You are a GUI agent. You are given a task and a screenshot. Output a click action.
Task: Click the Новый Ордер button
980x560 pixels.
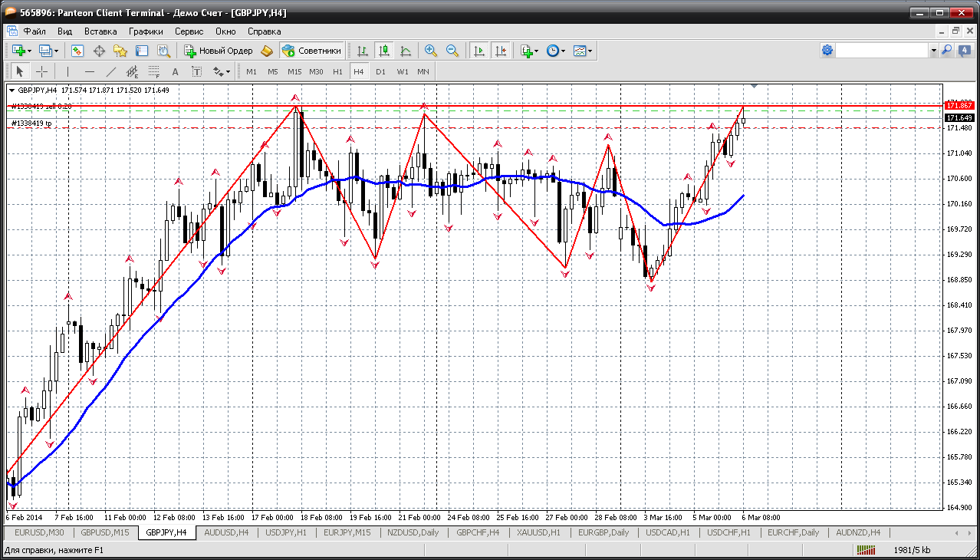click(219, 51)
